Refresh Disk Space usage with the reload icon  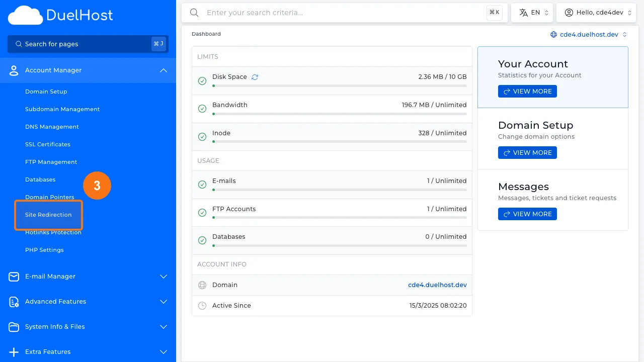point(255,76)
